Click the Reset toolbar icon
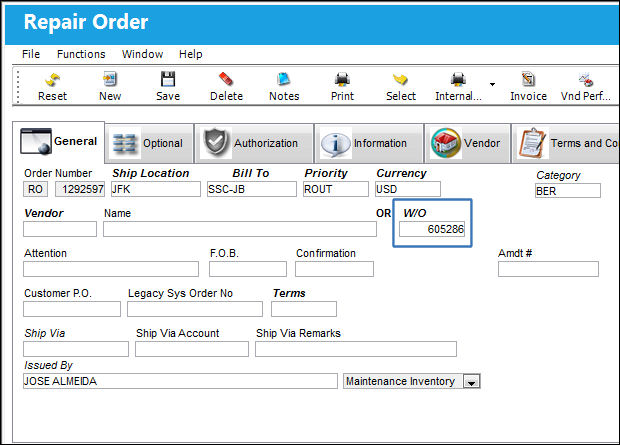This screenshot has height=445, width=620. click(52, 80)
